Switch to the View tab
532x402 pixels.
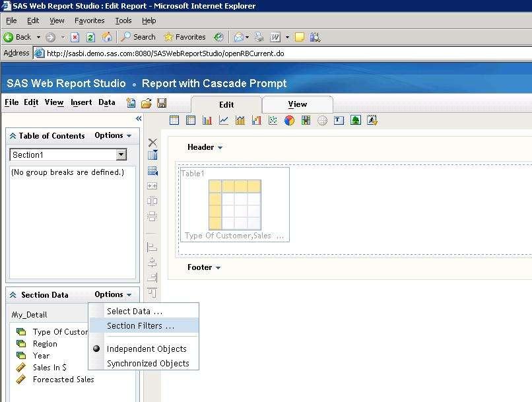(298, 104)
